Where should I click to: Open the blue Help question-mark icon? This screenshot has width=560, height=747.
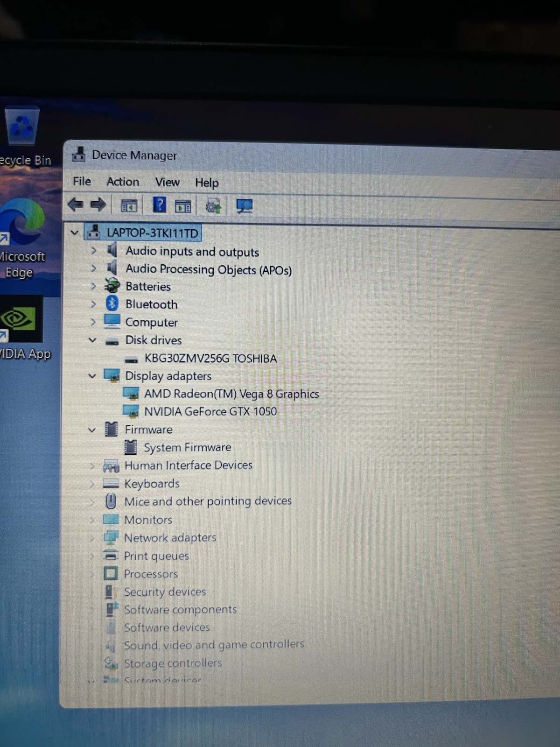[x=160, y=205]
